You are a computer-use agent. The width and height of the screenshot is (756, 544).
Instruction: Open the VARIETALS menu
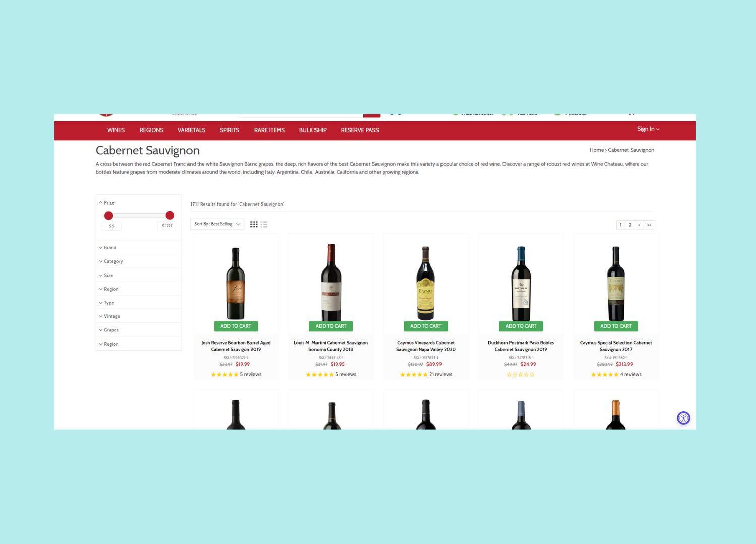coord(192,130)
